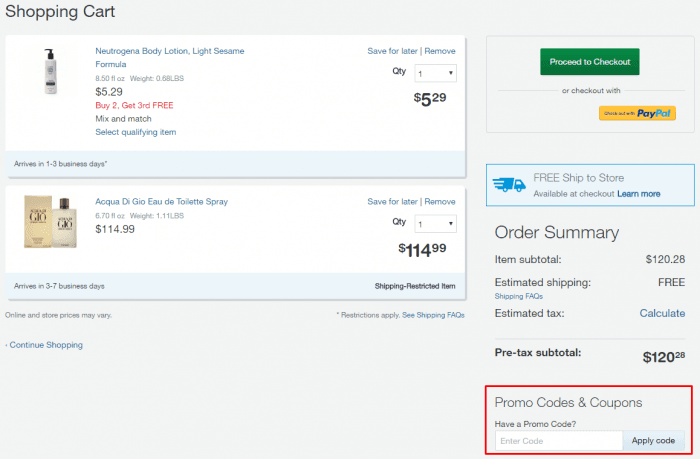Image resolution: width=700 pixels, height=459 pixels.
Task: Click Select qualifying item link
Action: click(x=136, y=132)
